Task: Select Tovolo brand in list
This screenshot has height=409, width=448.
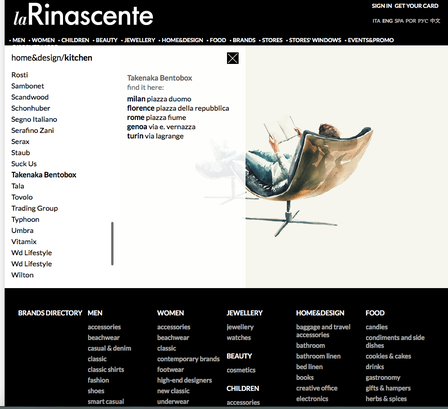Action: (x=22, y=197)
